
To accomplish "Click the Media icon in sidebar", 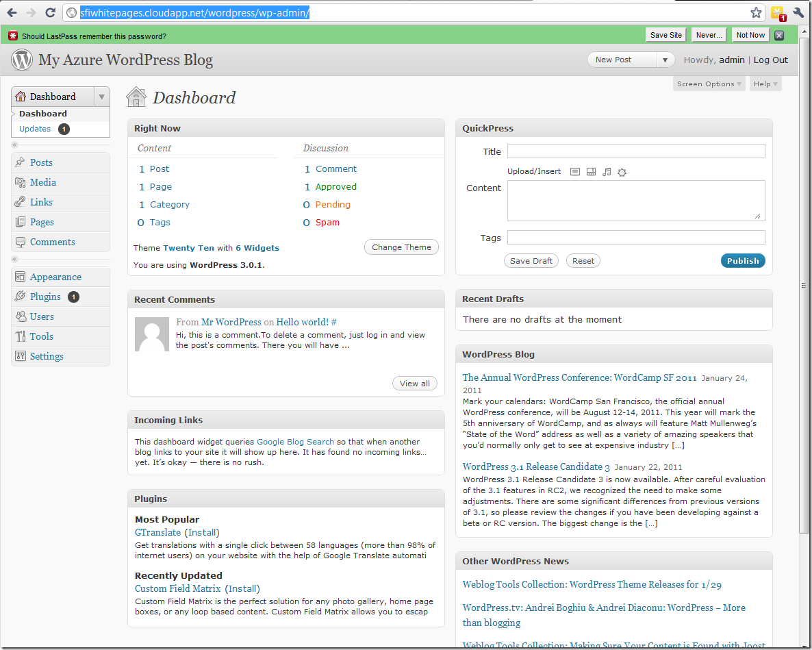I will pos(20,182).
